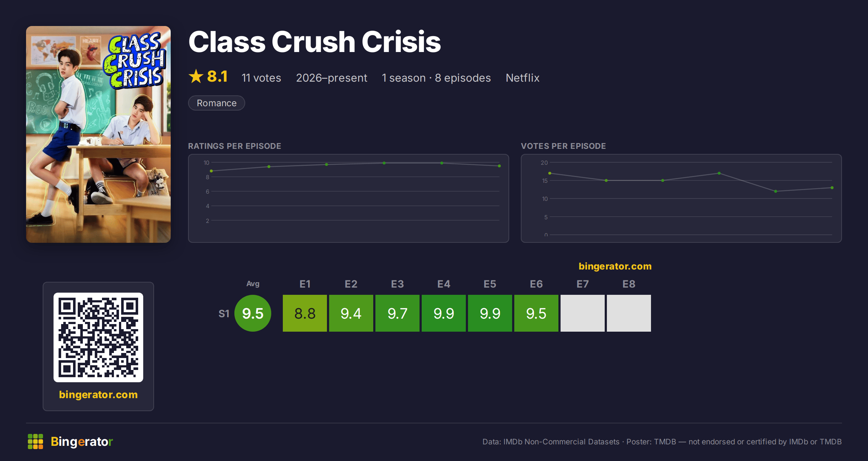The width and height of the screenshot is (868, 461).
Task: Select the Romance genre tag
Action: point(217,103)
